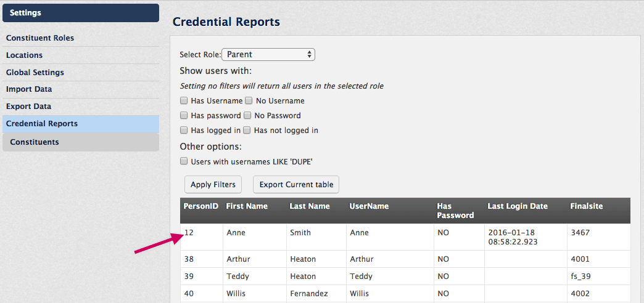Collapse the Settings header panel
The height and width of the screenshot is (303, 644).
coord(80,13)
